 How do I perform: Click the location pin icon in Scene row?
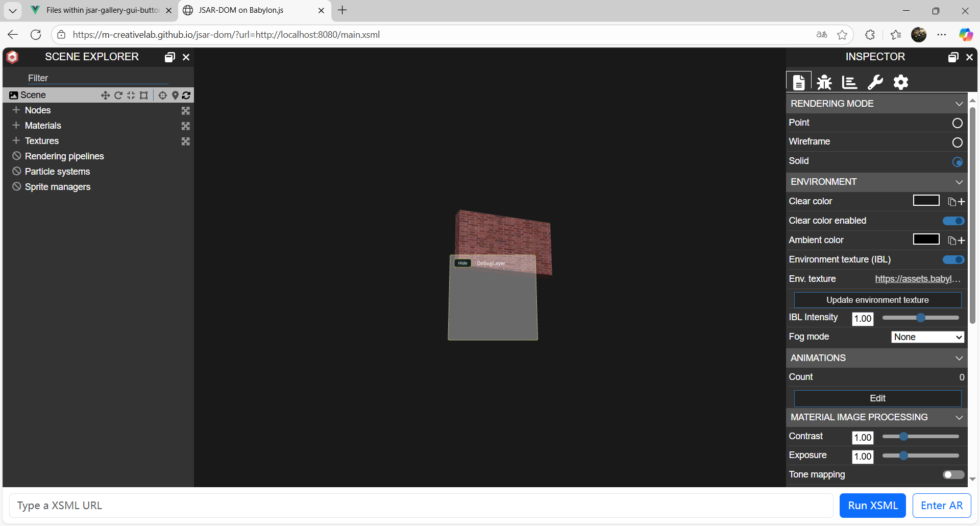click(x=175, y=95)
